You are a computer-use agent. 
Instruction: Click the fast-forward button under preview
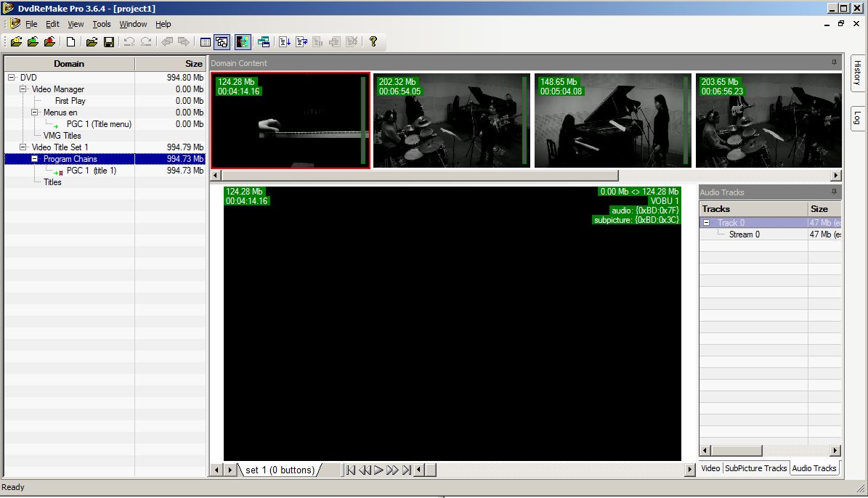click(392, 470)
